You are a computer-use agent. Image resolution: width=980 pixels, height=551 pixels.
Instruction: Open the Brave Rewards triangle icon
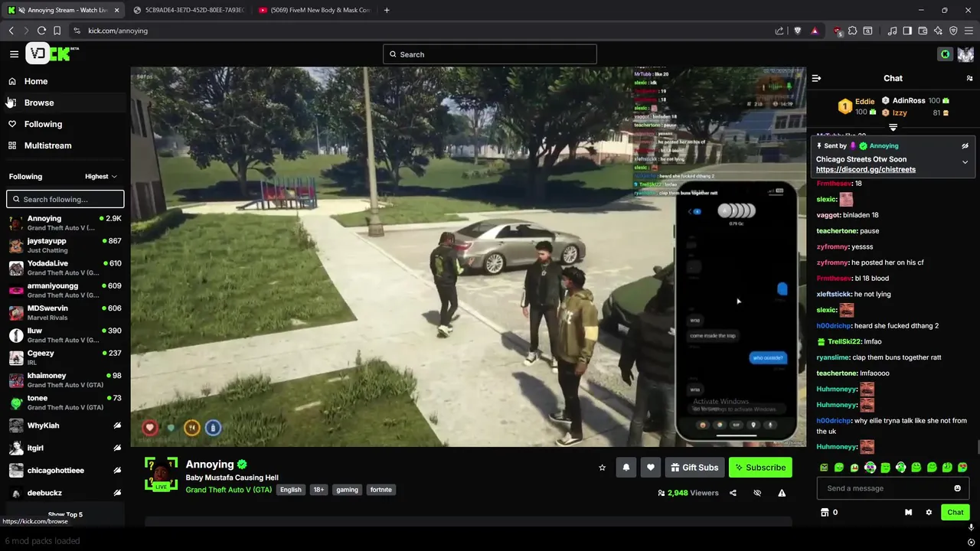point(815,31)
